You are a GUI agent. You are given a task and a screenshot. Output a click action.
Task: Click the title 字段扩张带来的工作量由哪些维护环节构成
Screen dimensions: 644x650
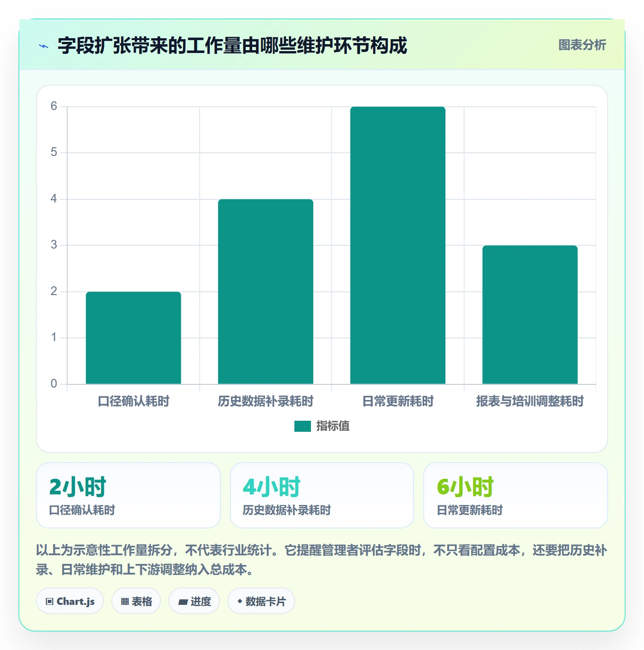233,46
